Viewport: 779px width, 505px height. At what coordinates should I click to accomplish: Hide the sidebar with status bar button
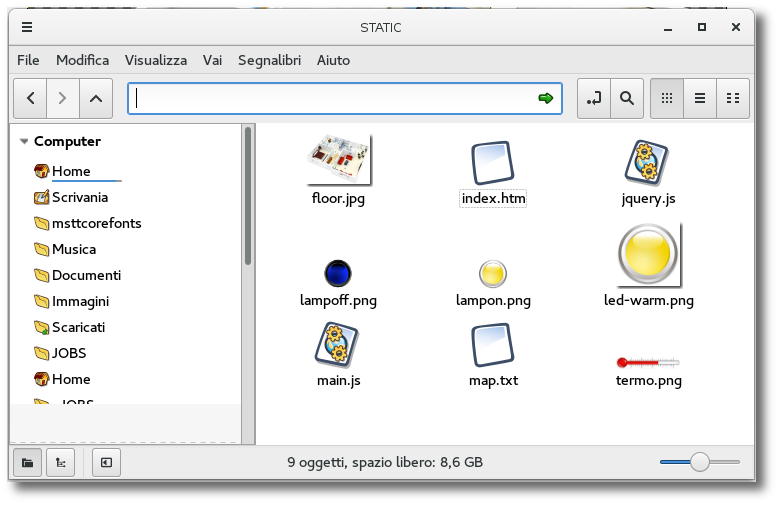point(106,462)
